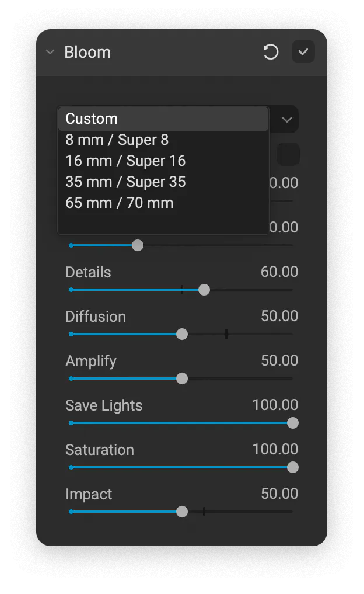Click the Diffusion slider handle

point(182,334)
